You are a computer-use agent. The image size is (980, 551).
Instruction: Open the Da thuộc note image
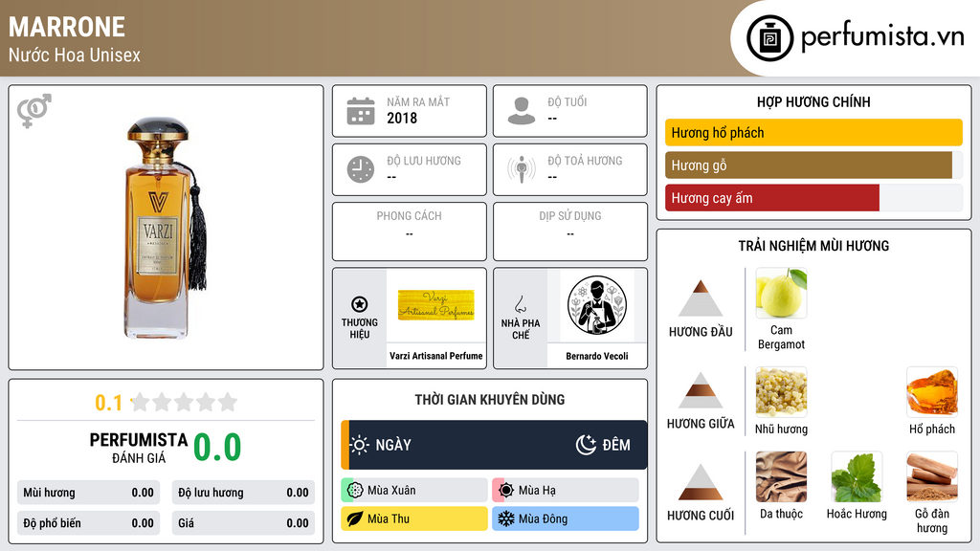click(781, 476)
